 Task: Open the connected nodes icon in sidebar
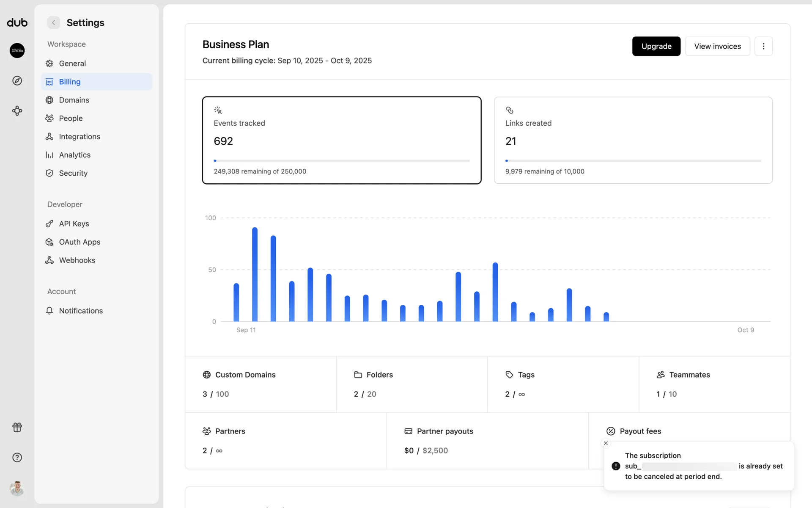pos(17,111)
